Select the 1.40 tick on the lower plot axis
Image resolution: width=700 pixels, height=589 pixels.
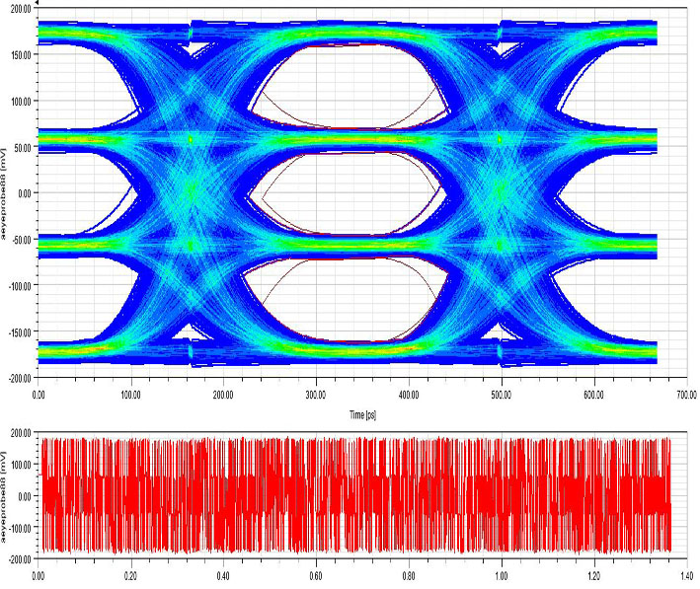coord(684,572)
